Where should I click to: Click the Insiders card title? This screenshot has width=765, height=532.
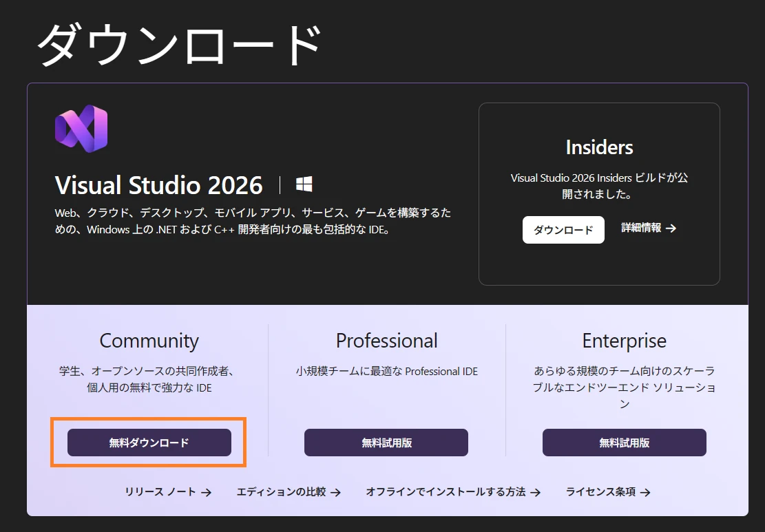[x=598, y=147]
